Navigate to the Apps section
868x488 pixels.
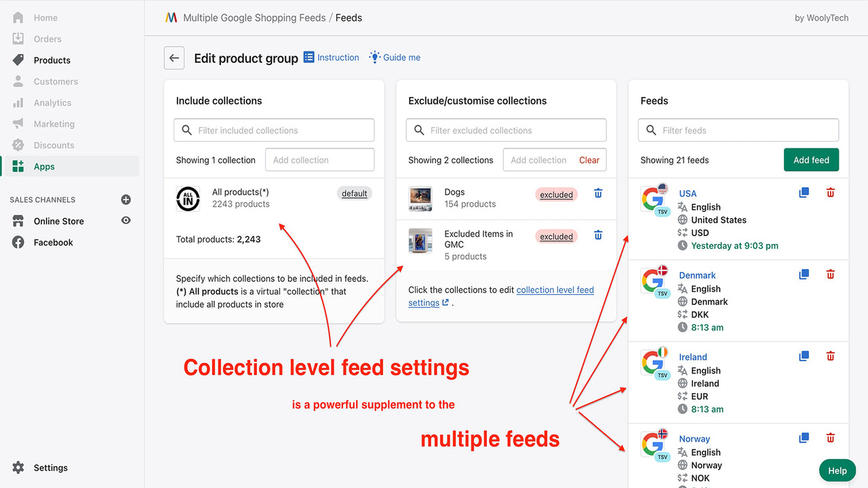(x=43, y=165)
